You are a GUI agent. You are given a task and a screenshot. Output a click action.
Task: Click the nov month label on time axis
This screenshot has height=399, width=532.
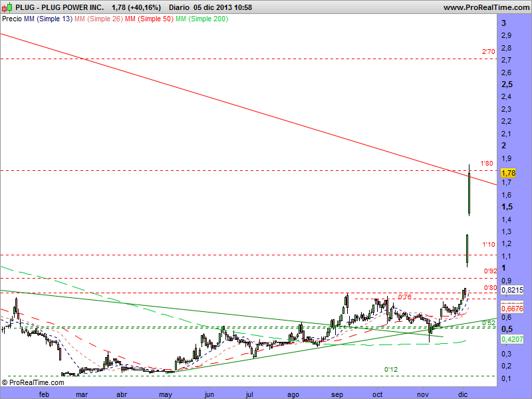tap(423, 394)
